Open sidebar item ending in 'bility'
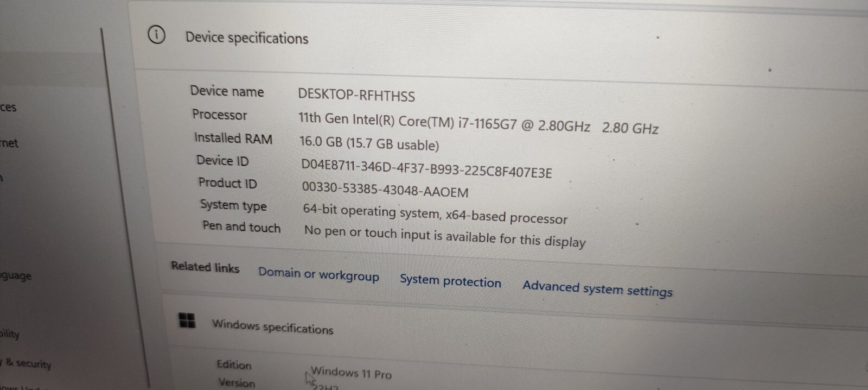868x390 pixels. coord(9,334)
